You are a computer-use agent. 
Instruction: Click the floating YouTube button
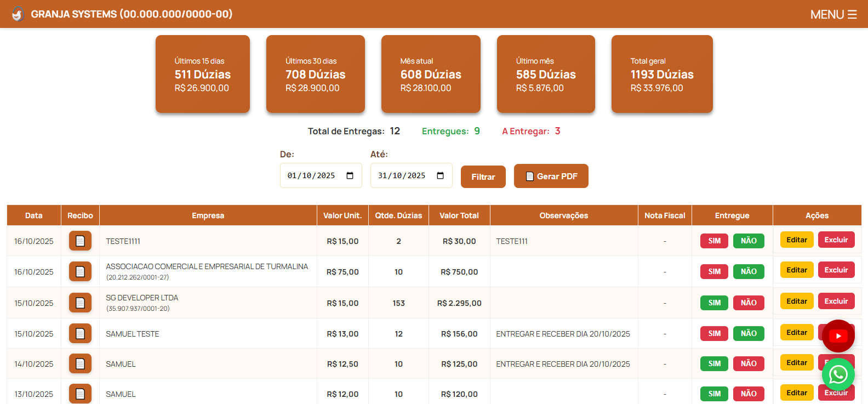tap(838, 336)
